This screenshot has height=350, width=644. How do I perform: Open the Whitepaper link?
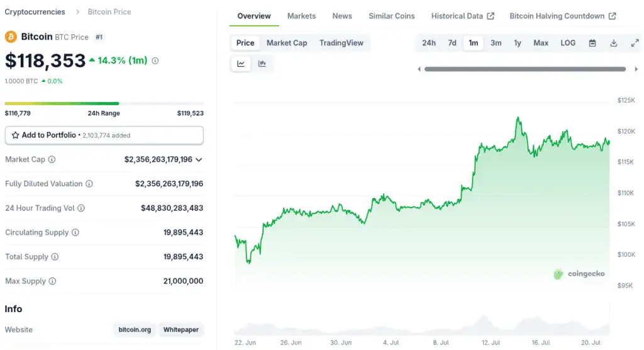click(x=180, y=329)
